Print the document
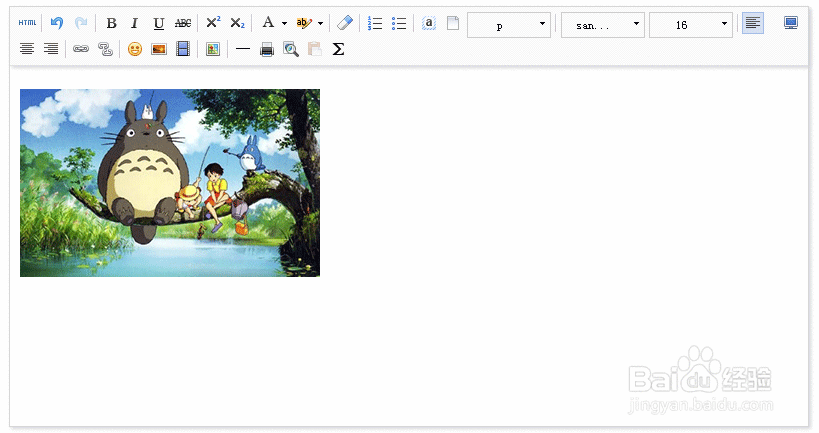 (x=267, y=50)
